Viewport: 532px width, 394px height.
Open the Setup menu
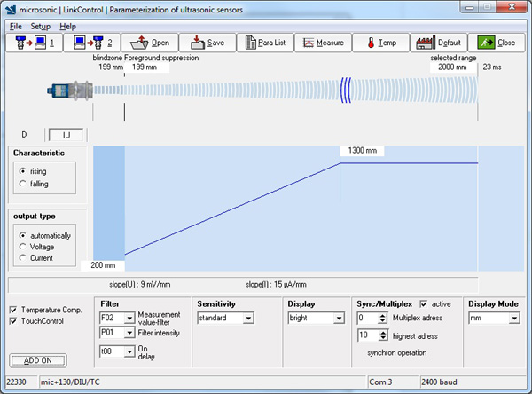41,26
